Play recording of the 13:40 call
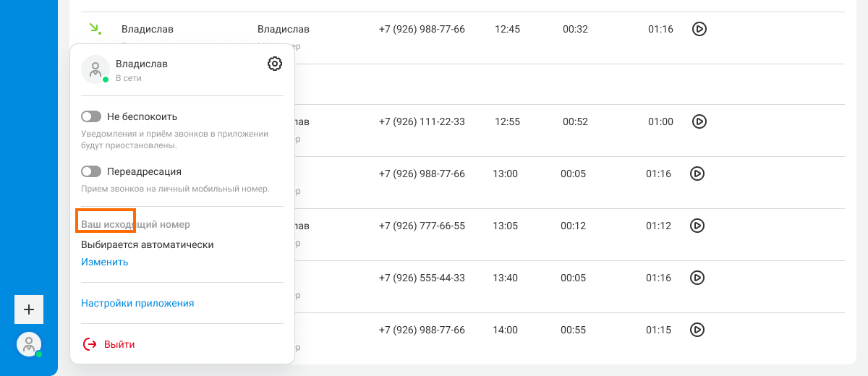The image size is (868, 376). [697, 278]
